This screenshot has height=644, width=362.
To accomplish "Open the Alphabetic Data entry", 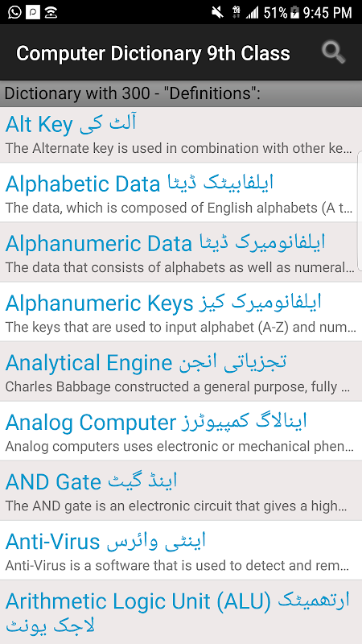I will click(181, 192).
